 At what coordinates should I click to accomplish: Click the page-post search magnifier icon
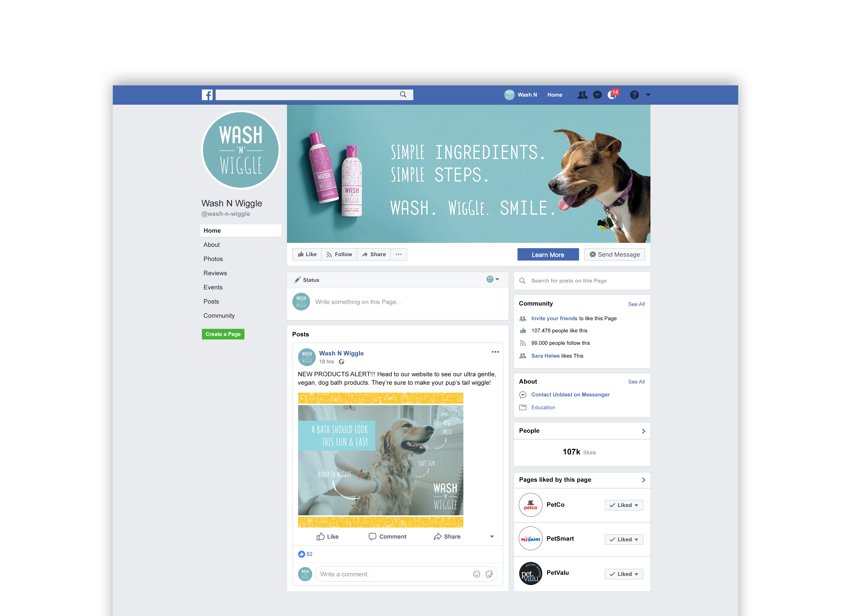(522, 281)
